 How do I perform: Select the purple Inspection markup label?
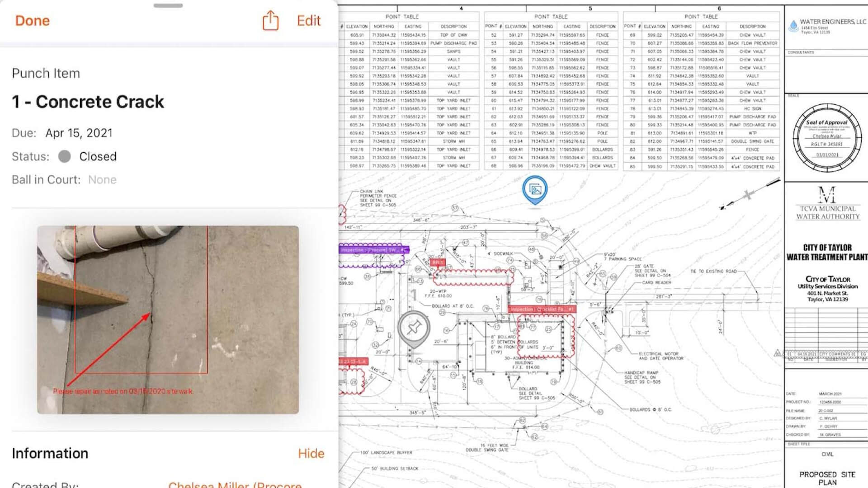coord(373,250)
